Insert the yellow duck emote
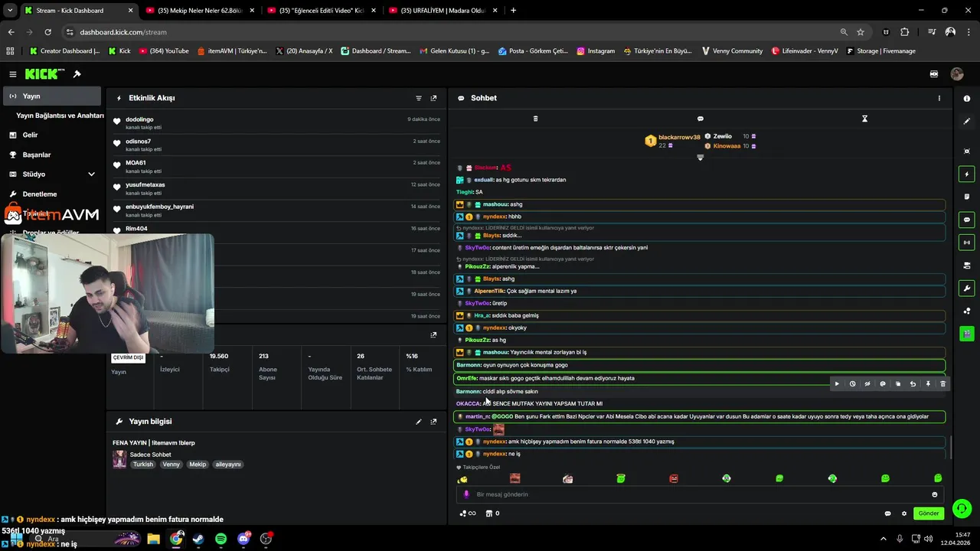 [462, 479]
